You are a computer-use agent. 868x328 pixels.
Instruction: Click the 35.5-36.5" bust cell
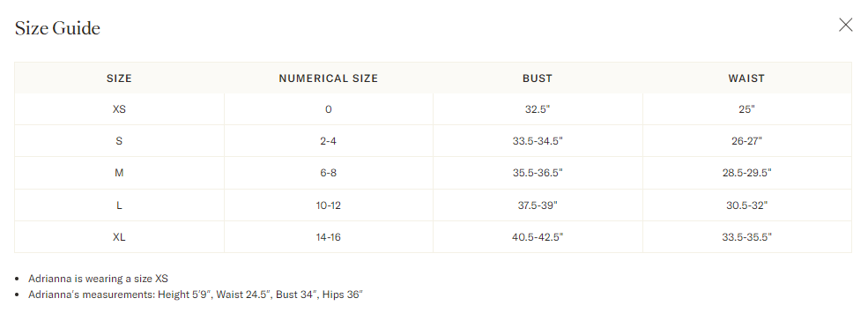click(538, 173)
